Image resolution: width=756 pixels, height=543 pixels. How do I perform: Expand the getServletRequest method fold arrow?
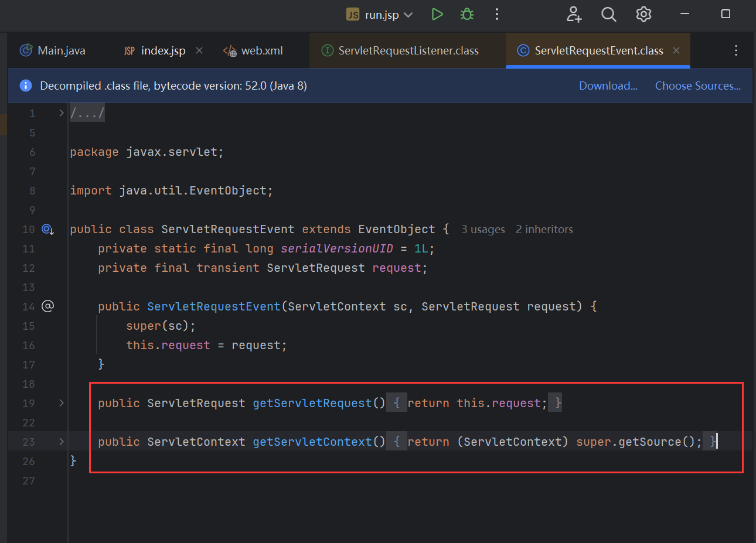[x=62, y=403]
